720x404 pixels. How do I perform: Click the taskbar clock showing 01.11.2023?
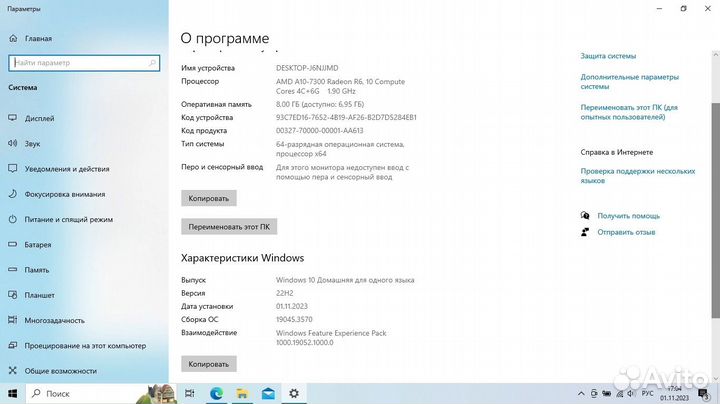click(x=675, y=393)
